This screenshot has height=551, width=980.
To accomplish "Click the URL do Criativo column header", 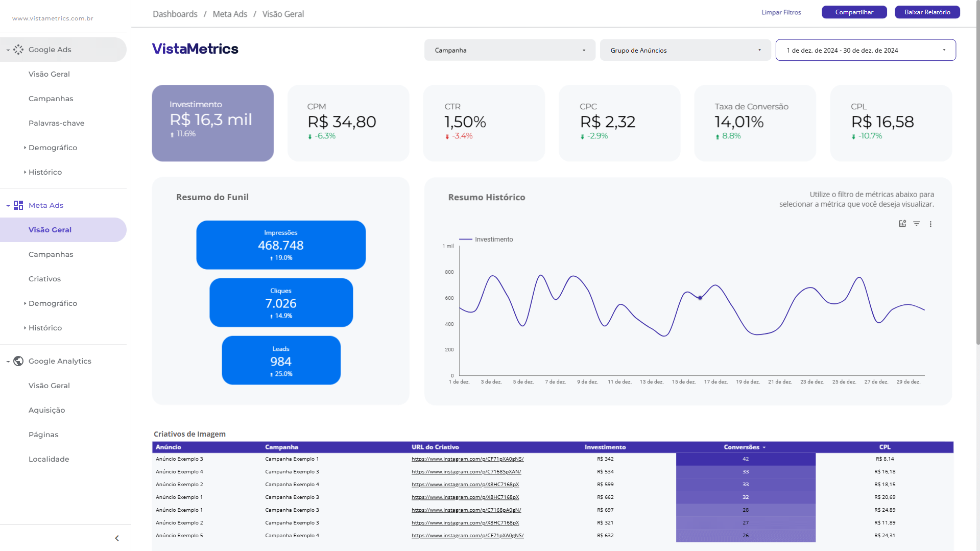I will [435, 447].
